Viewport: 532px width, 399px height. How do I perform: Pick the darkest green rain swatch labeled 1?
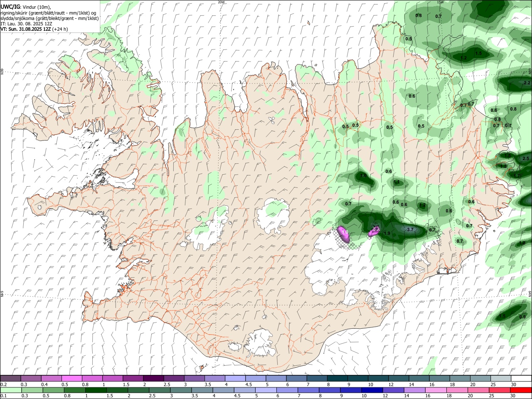(x=96, y=390)
